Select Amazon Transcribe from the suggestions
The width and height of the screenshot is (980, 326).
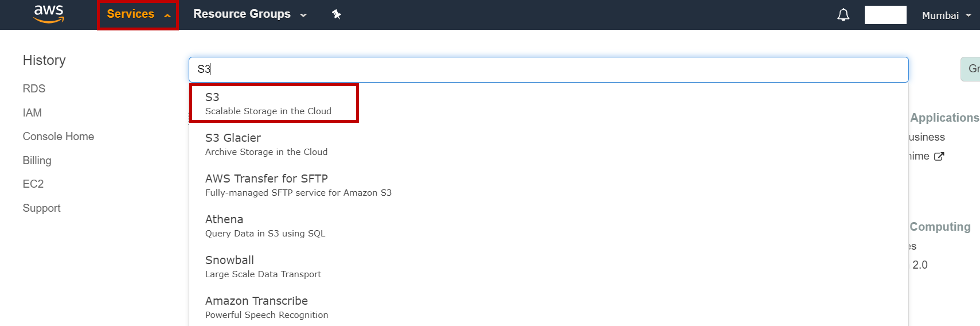click(267, 307)
